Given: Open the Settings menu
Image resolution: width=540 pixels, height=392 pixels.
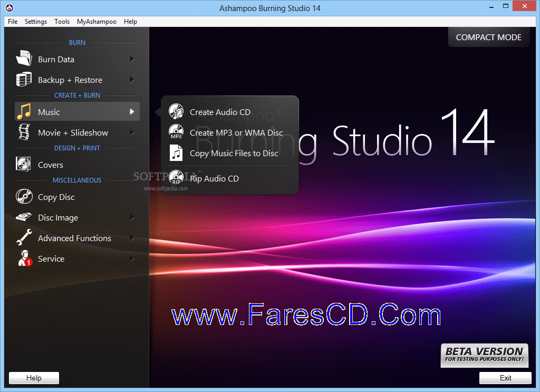Looking at the screenshot, I should click(36, 21).
